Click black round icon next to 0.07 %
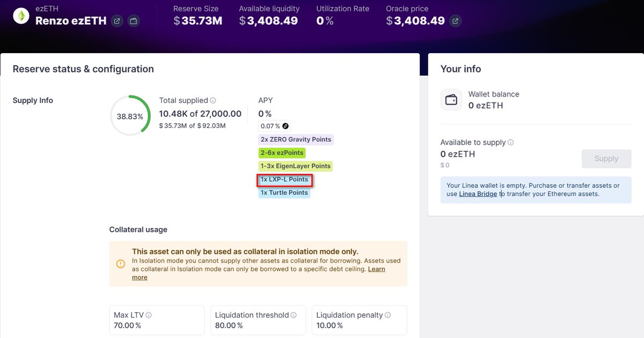 pos(286,126)
